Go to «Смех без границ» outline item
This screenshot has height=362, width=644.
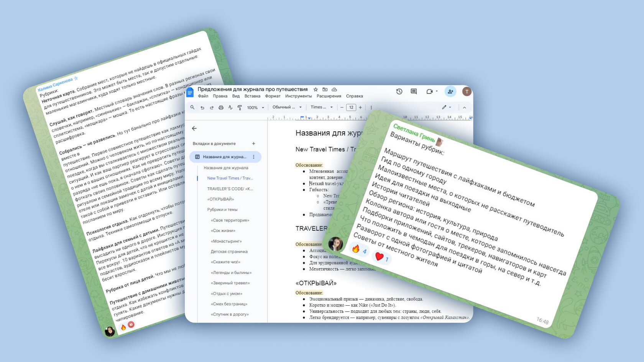(x=229, y=304)
